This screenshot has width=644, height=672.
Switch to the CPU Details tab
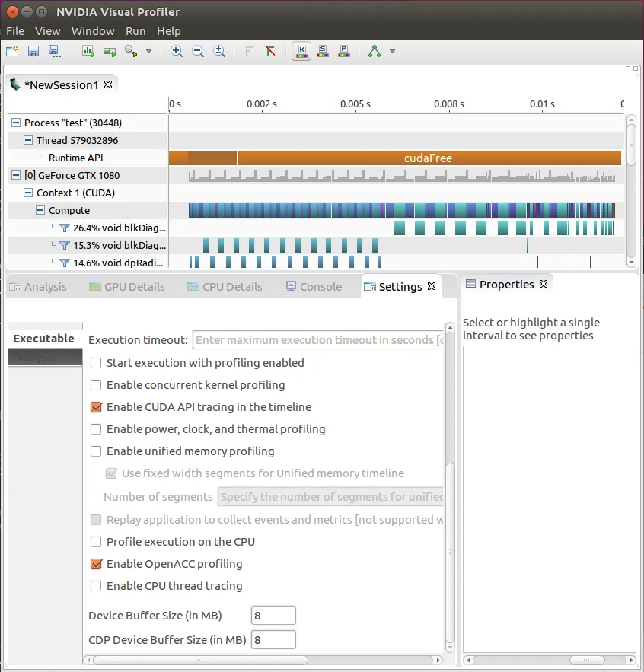[x=225, y=287]
